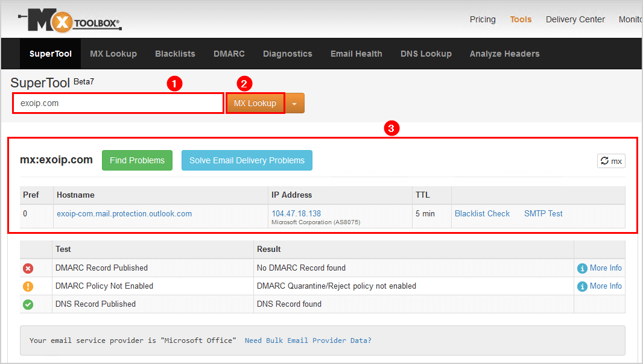Click Microsoft Corporation (AS8075) text
The height and width of the screenshot is (364, 643).
tap(315, 222)
